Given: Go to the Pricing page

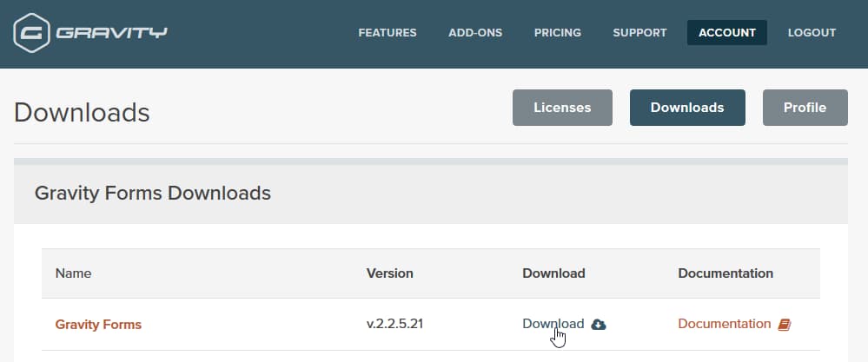Looking at the screenshot, I should 558,33.
